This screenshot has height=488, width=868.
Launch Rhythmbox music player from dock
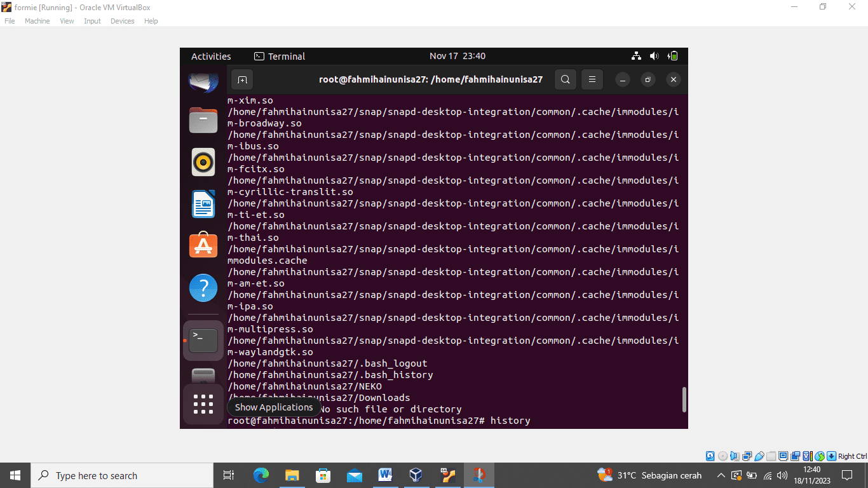point(203,162)
